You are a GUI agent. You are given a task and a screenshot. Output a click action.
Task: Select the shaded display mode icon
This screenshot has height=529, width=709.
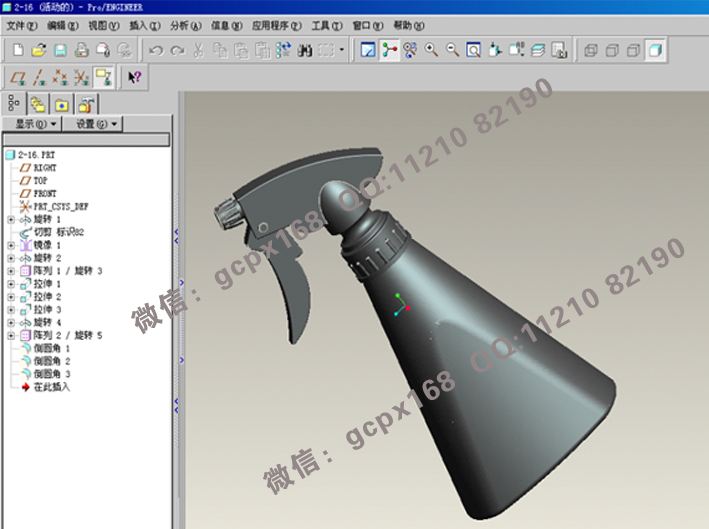[654, 49]
